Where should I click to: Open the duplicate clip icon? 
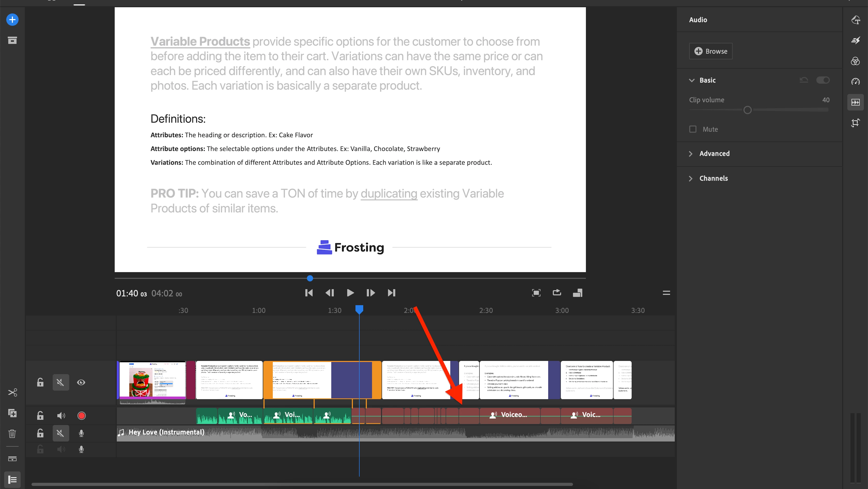coord(12,413)
